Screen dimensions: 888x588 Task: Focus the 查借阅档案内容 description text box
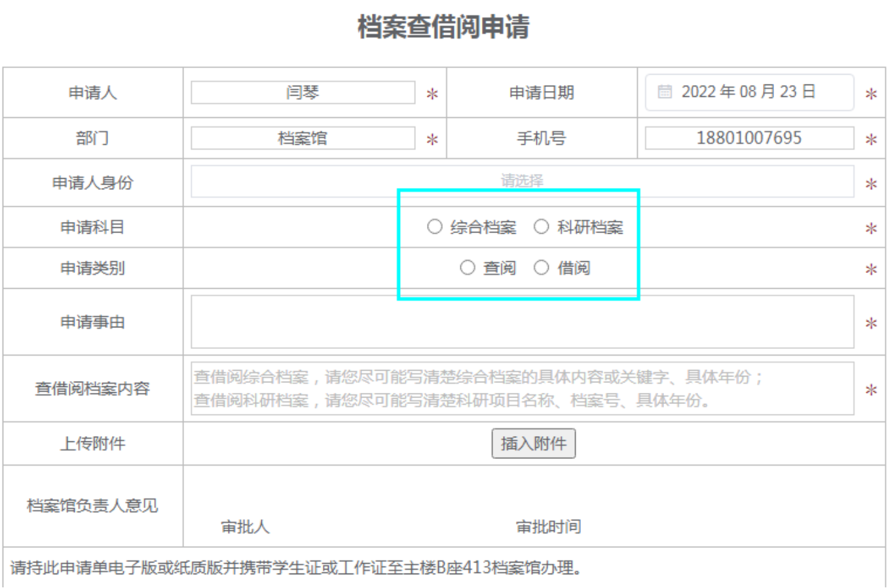pyautogui.click(x=522, y=388)
